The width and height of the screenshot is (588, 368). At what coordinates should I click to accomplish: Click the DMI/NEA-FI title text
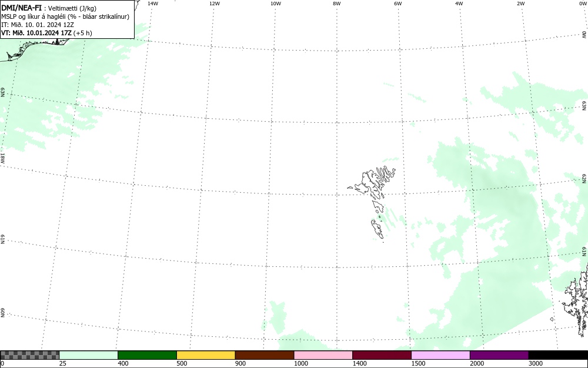21,8
